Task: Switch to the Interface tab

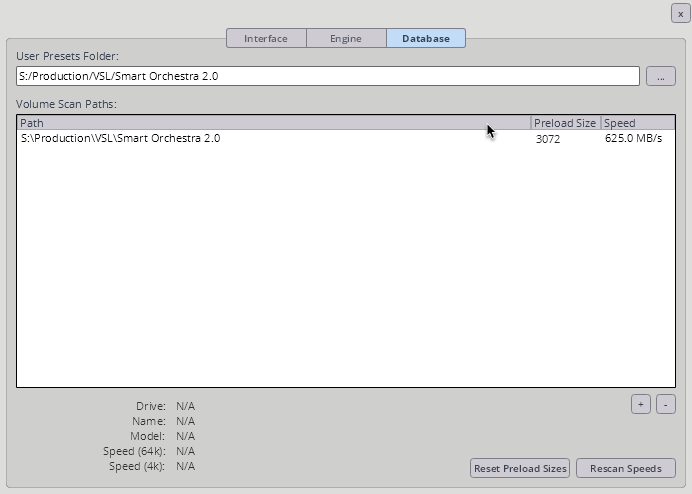Action: coord(266,38)
